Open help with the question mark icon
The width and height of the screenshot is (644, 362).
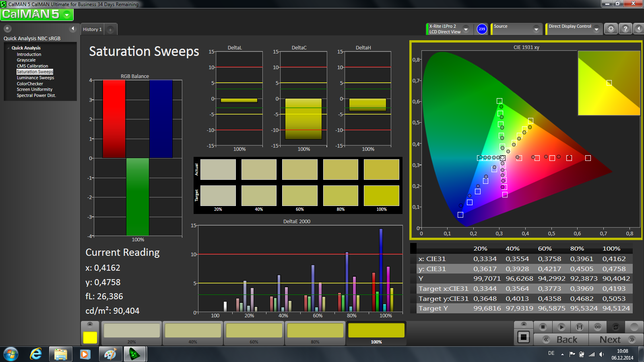tap(625, 29)
